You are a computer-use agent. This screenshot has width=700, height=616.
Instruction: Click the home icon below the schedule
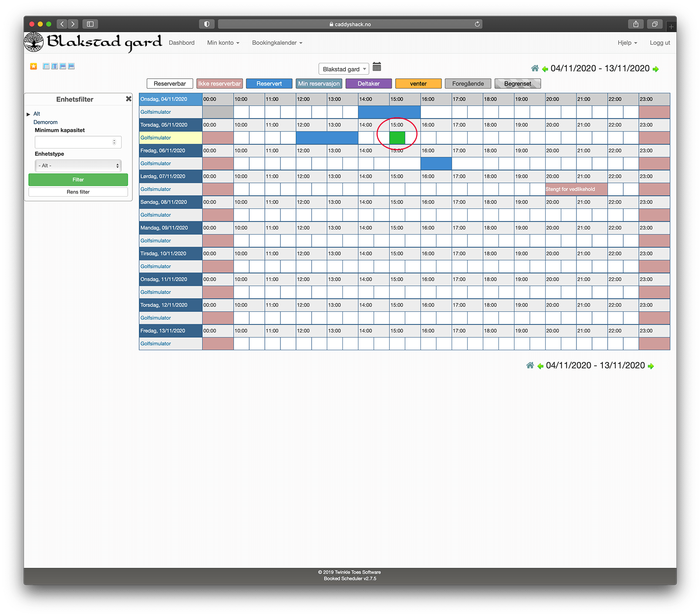pos(530,365)
